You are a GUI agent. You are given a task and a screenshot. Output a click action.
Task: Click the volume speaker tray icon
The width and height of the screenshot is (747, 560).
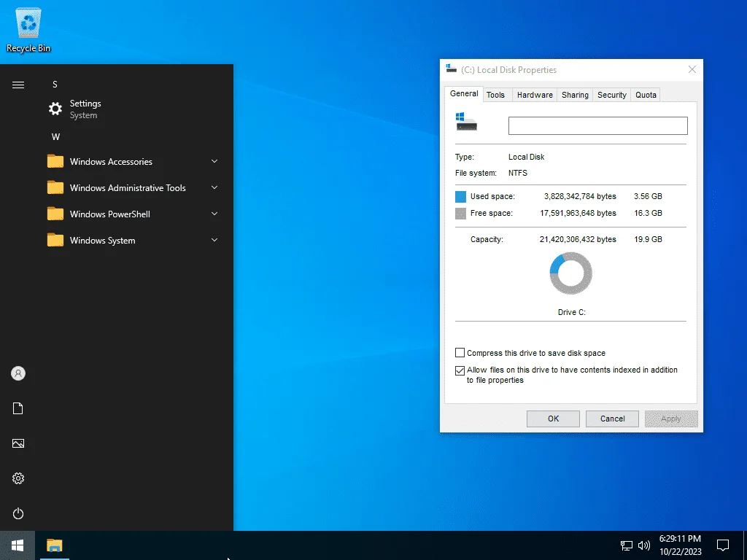coord(644,545)
